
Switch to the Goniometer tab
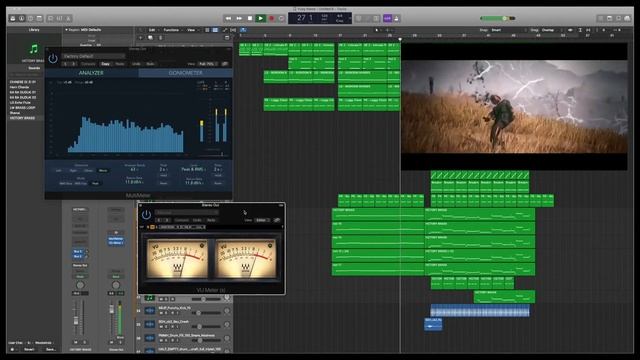[185, 73]
